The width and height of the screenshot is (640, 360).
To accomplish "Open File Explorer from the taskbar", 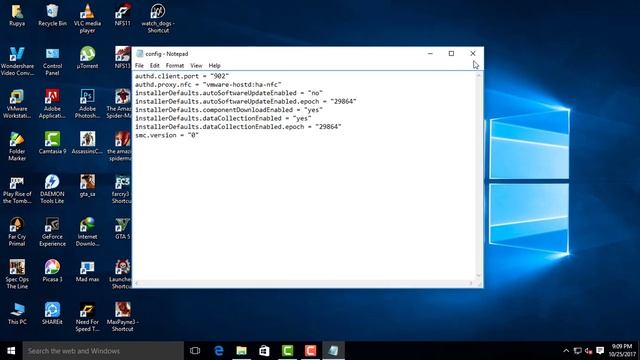I will point(242,351).
